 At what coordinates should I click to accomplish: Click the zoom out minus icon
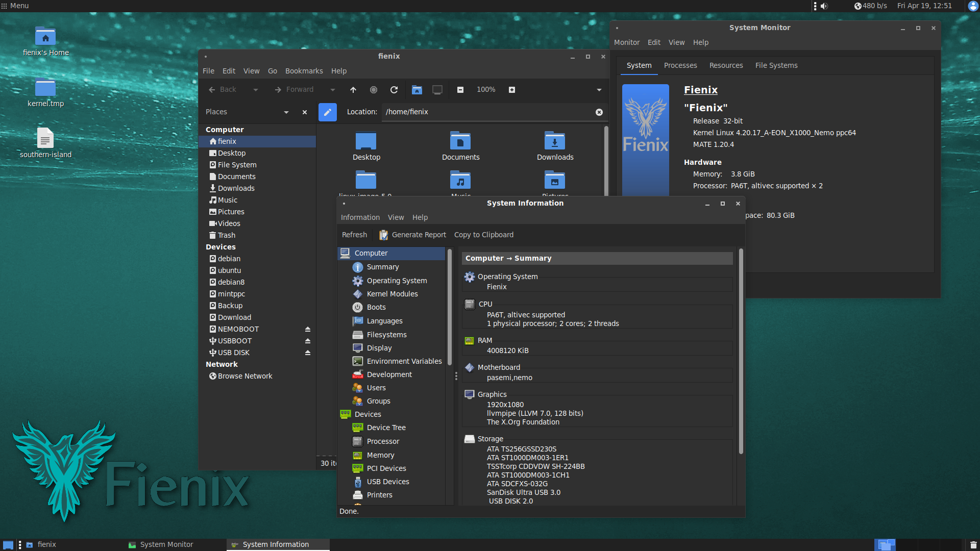(x=460, y=90)
